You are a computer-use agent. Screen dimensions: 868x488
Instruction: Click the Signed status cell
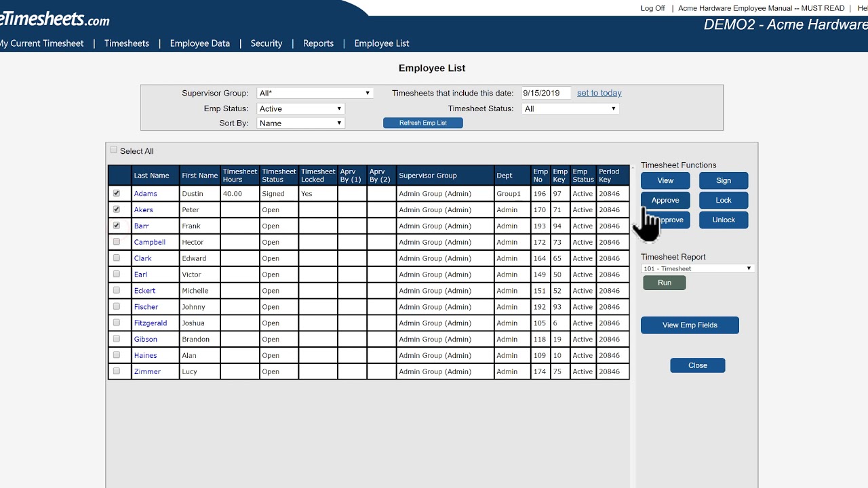click(279, 194)
